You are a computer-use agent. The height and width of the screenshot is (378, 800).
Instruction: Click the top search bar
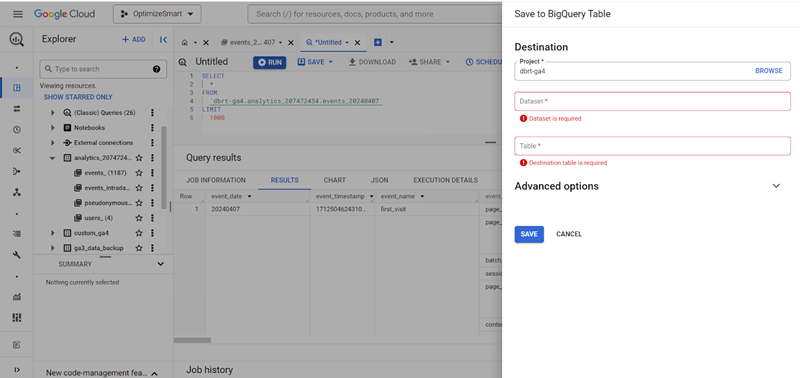coord(375,14)
